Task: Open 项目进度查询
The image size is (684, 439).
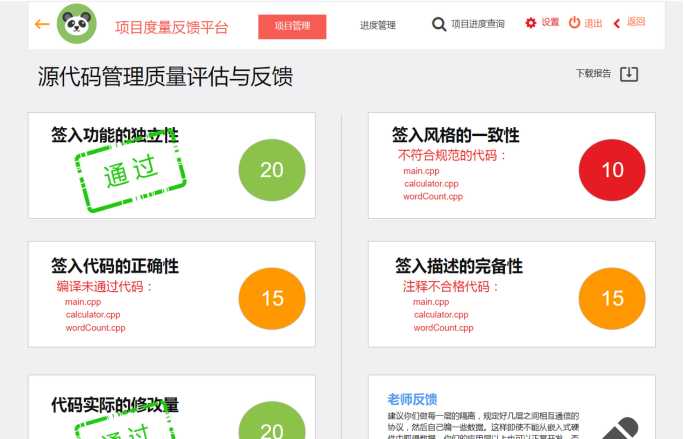Action: point(478,24)
